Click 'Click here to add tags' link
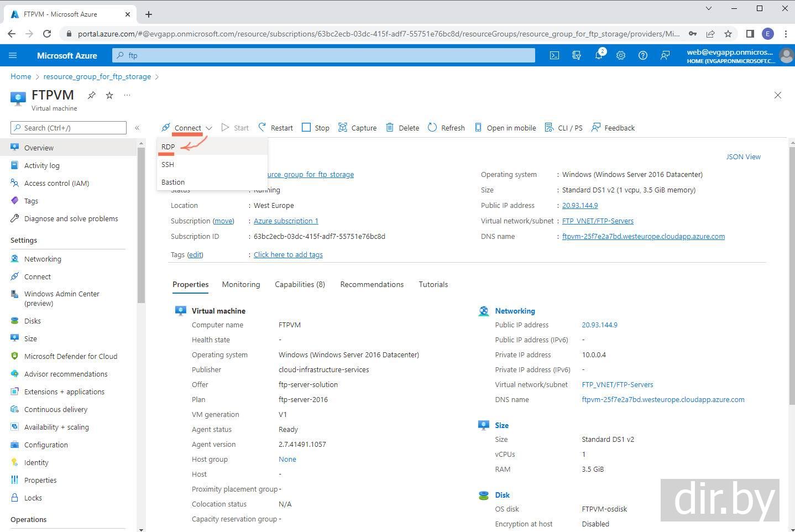 [x=288, y=254]
